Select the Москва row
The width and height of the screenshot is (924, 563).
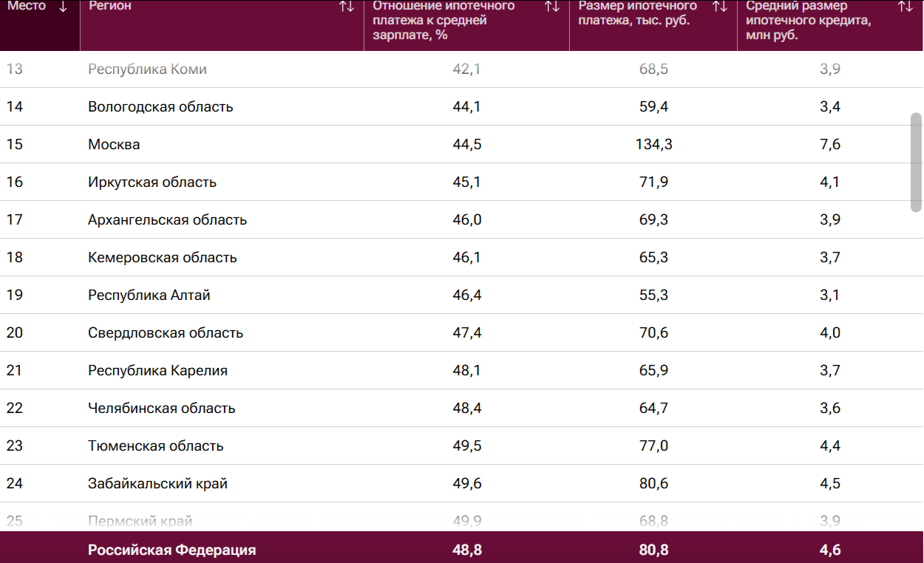coord(114,144)
